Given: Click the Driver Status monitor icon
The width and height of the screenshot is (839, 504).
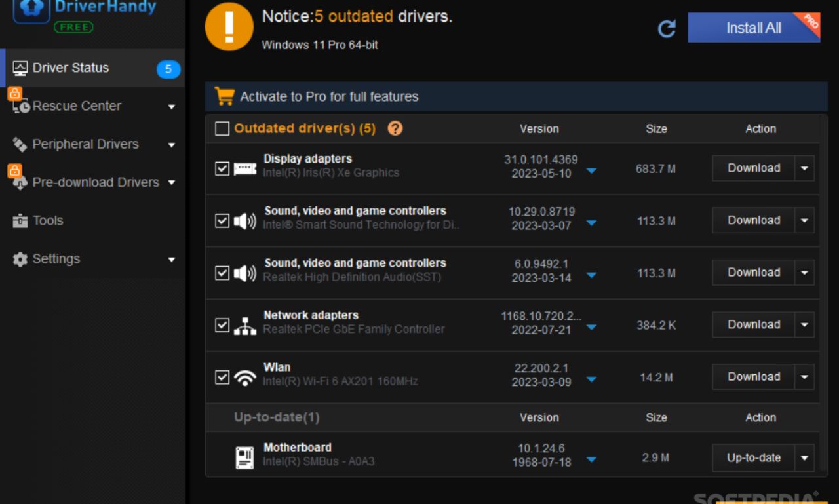Looking at the screenshot, I should pyautogui.click(x=20, y=68).
